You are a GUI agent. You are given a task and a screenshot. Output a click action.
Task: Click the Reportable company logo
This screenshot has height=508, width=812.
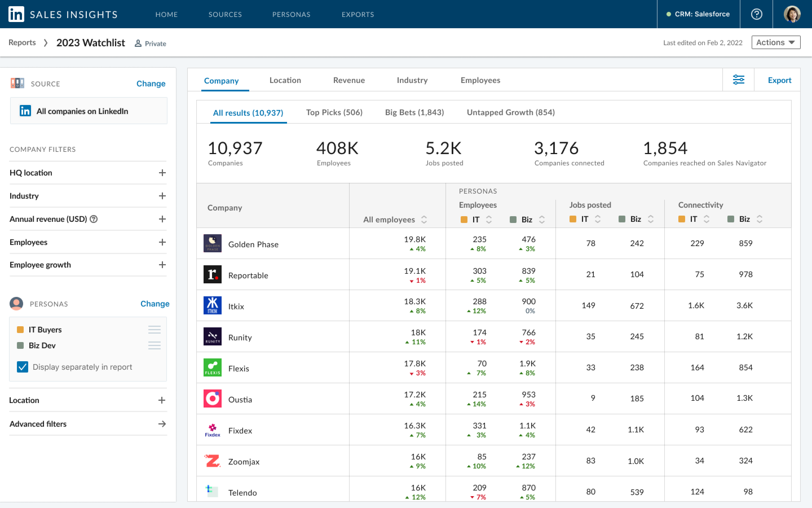point(212,274)
